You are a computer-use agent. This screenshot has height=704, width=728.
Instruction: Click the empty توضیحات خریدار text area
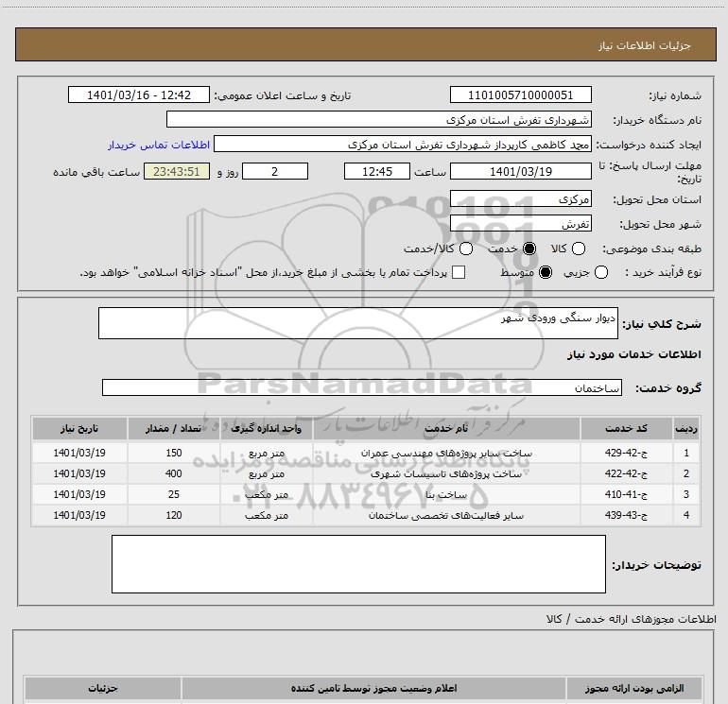point(358,564)
